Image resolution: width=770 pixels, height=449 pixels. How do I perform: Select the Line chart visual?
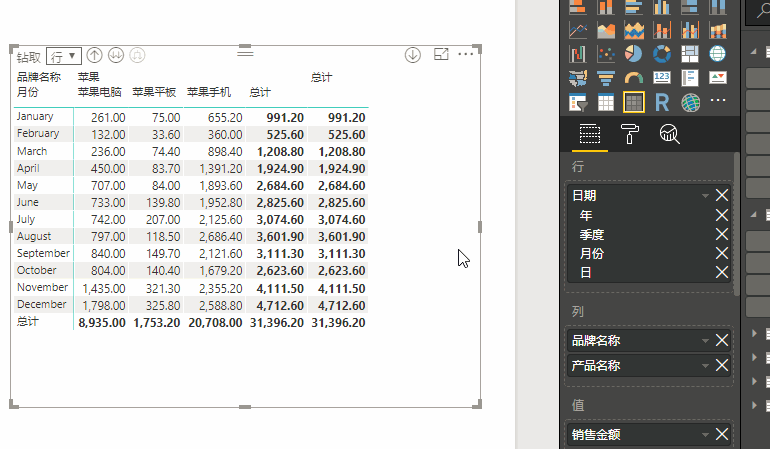578,30
